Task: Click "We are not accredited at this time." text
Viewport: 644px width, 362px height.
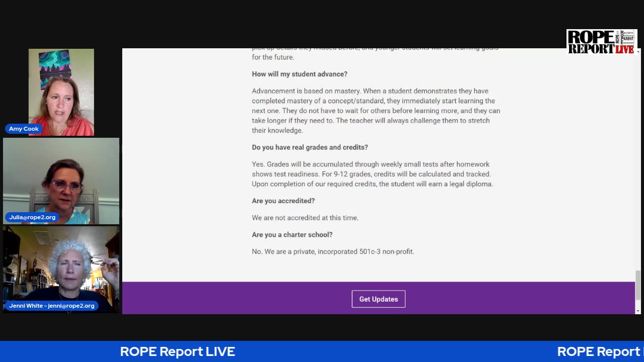Action: [x=305, y=218]
